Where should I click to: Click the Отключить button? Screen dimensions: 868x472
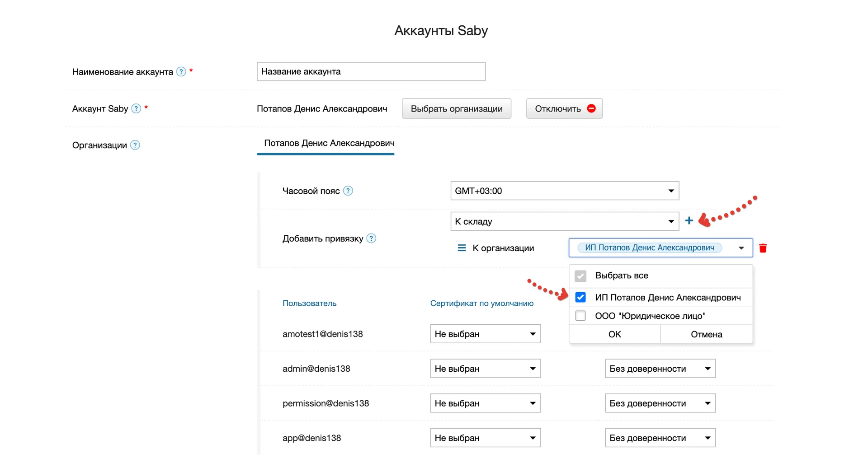(564, 108)
